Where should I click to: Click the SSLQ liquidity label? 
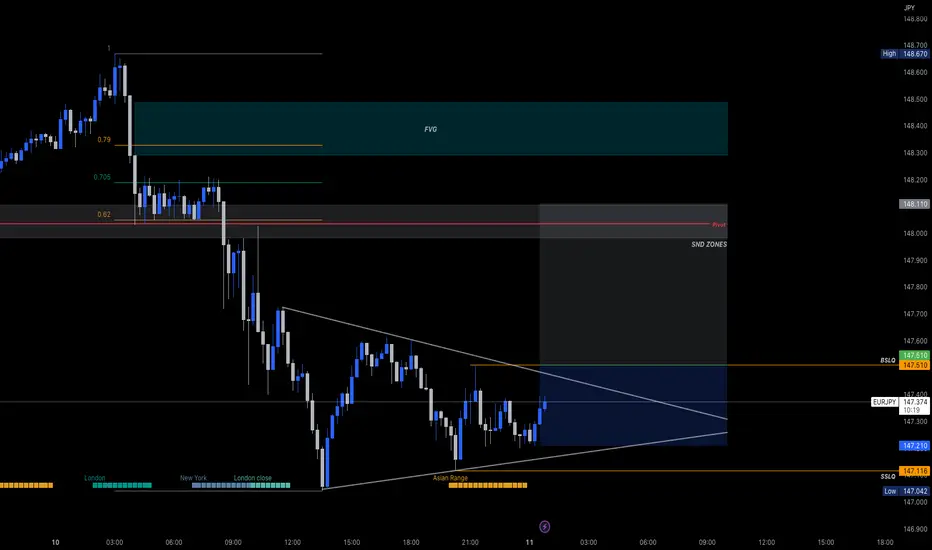(x=887, y=476)
